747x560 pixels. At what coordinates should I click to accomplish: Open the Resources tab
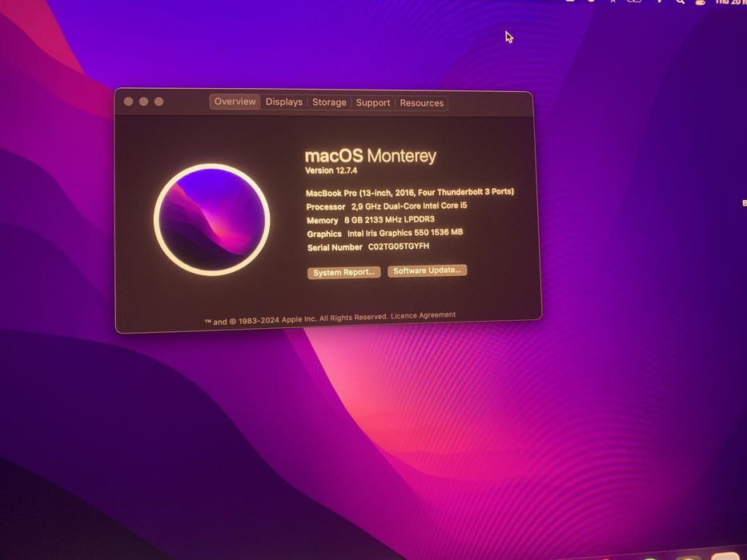tap(422, 103)
